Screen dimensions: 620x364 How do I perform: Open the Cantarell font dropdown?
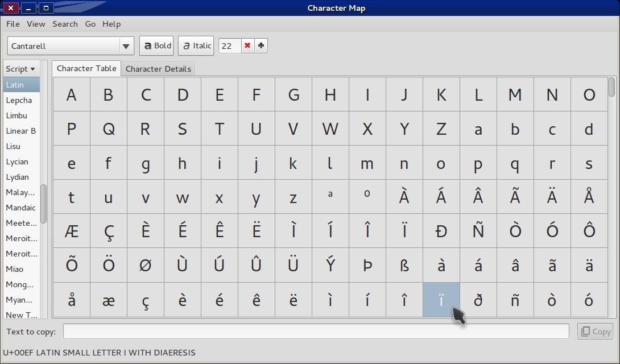(71, 46)
